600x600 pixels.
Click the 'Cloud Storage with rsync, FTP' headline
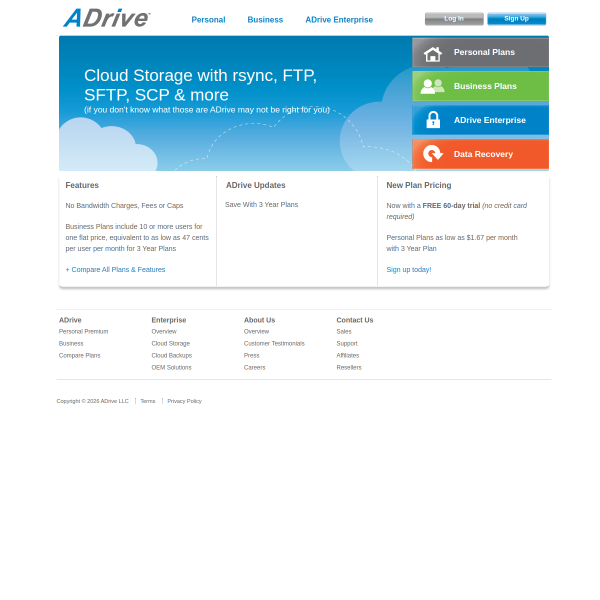coord(201,85)
